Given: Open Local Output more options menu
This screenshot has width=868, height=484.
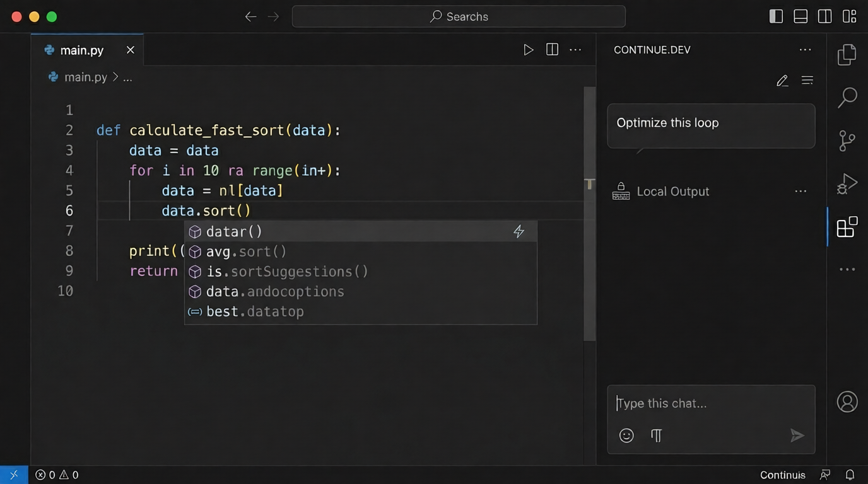Looking at the screenshot, I should (801, 192).
